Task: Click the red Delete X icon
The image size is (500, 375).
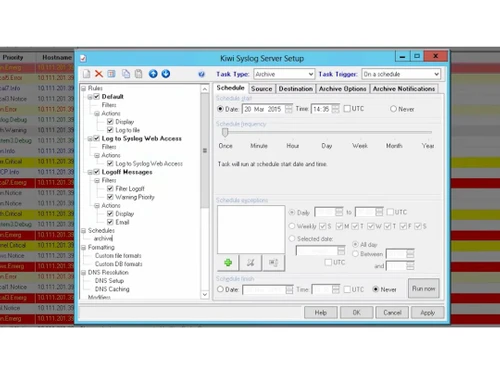Action: click(x=99, y=74)
